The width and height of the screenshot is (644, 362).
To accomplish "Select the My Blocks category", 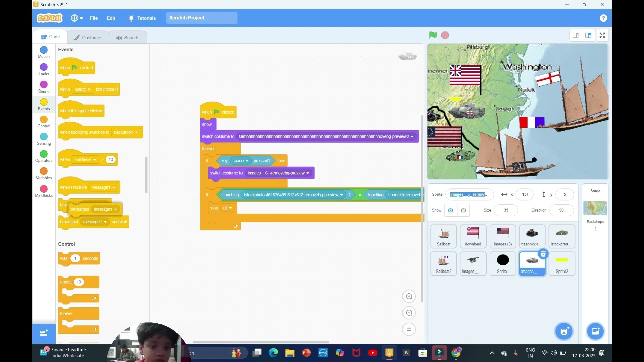I will [44, 191].
